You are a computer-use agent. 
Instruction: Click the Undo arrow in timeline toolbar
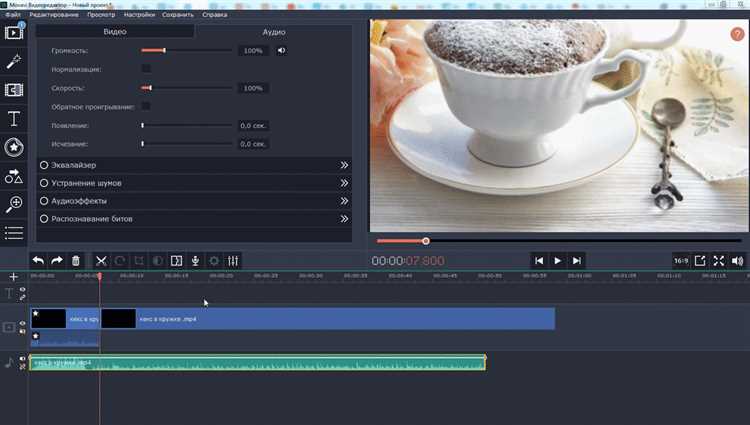coord(39,260)
